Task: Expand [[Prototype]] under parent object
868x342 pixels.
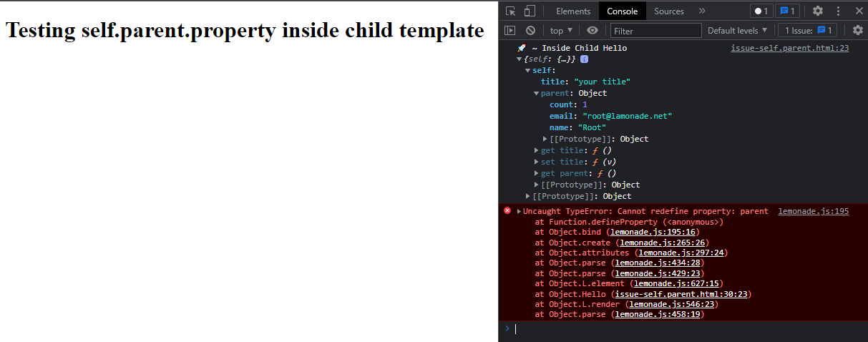Action: 546,139
